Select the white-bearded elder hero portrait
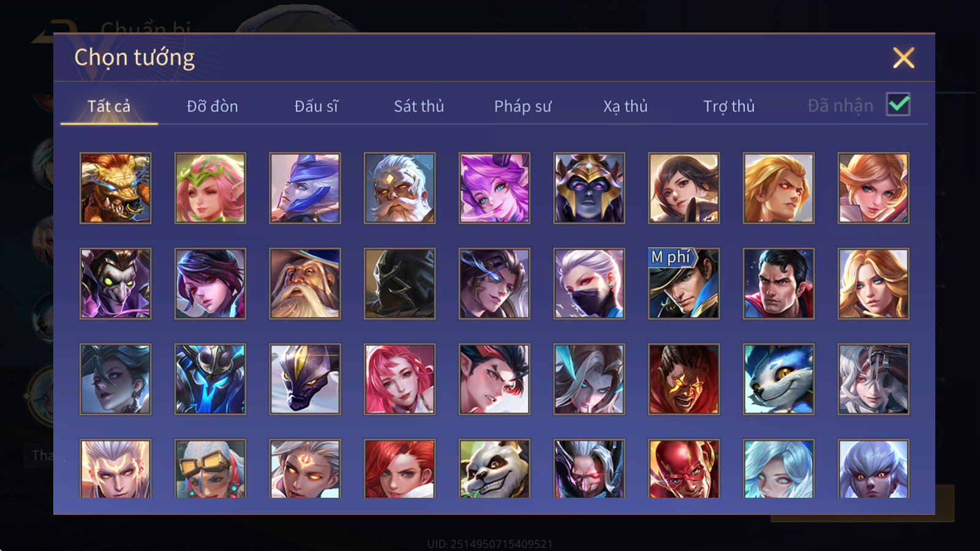Image resolution: width=980 pixels, height=551 pixels. [399, 188]
